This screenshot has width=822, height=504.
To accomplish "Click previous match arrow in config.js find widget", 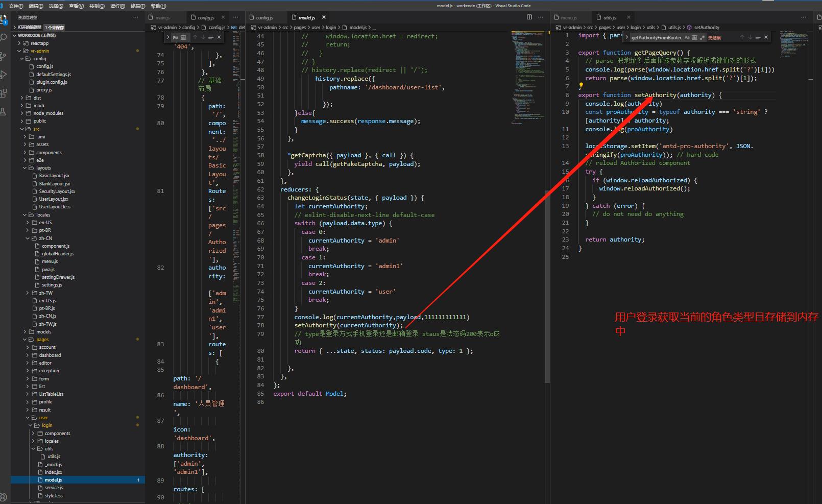I will pos(195,37).
